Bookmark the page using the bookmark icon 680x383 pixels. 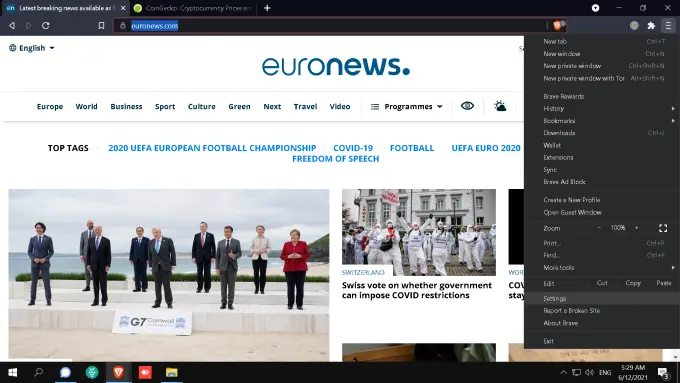click(x=101, y=26)
